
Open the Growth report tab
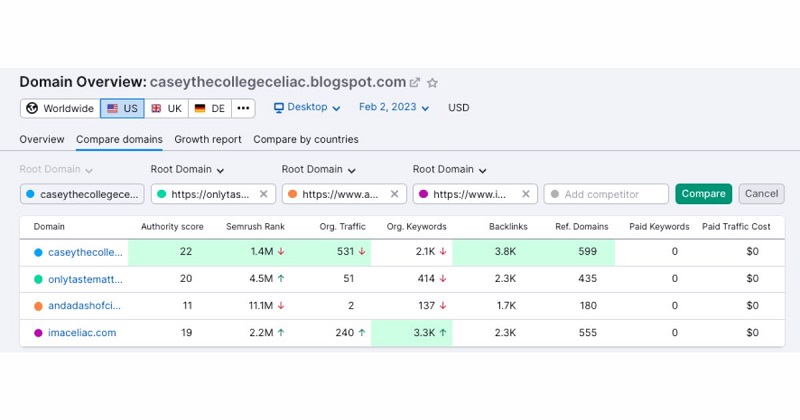[x=208, y=139]
